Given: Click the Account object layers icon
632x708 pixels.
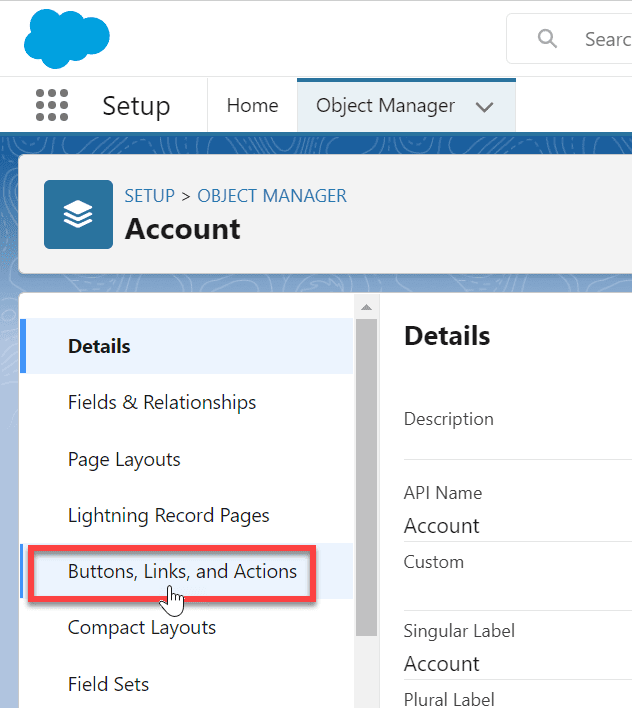Looking at the screenshot, I should point(78,214).
